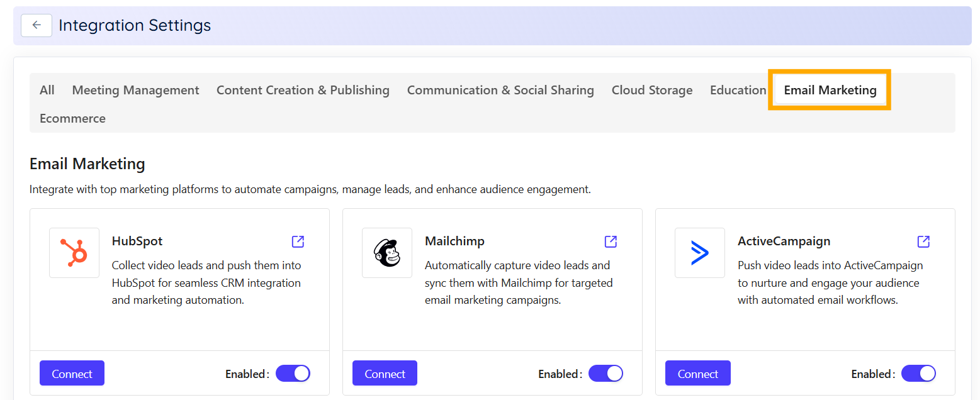This screenshot has height=400, width=980.
Task: Turn off the Mailchimp integration toggle
Action: click(x=605, y=373)
